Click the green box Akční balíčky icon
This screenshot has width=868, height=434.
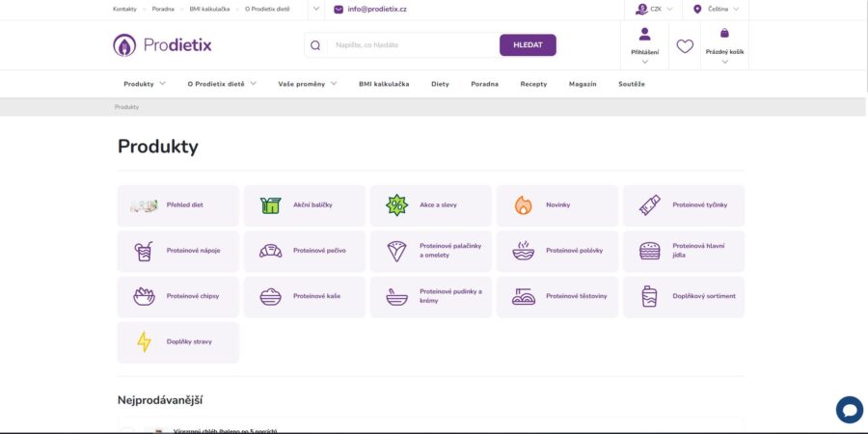point(271,205)
